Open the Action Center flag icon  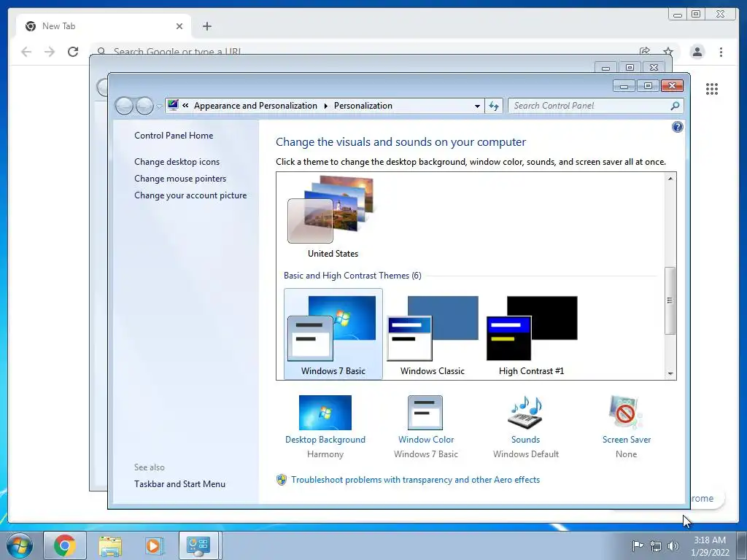tap(637, 545)
